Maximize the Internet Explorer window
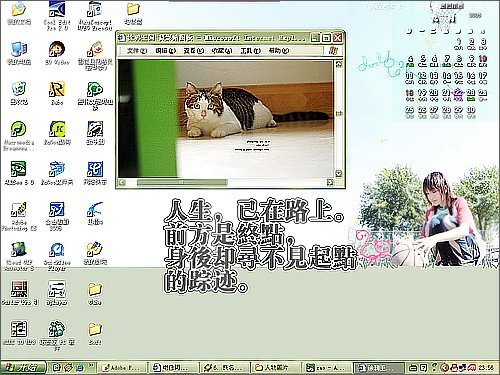Screen dimensions: 500x375 click(326, 38)
